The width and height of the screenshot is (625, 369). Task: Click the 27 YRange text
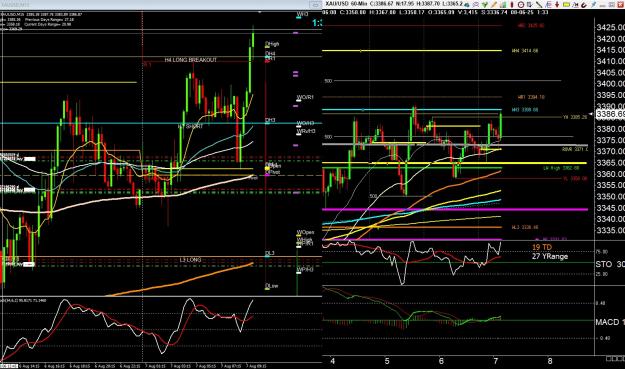[550, 257]
